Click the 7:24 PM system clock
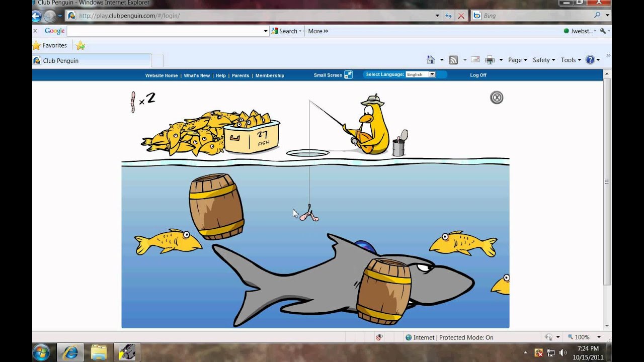 click(x=588, y=348)
